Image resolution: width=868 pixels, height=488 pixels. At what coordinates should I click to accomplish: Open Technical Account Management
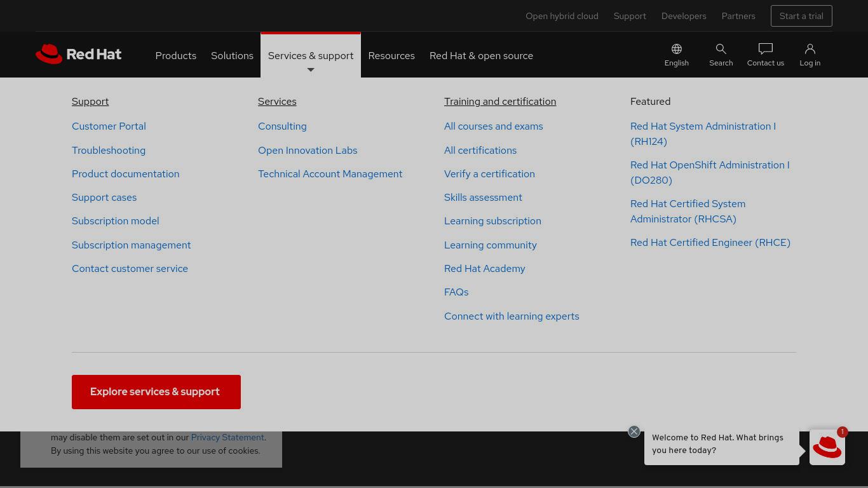tap(330, 174)
